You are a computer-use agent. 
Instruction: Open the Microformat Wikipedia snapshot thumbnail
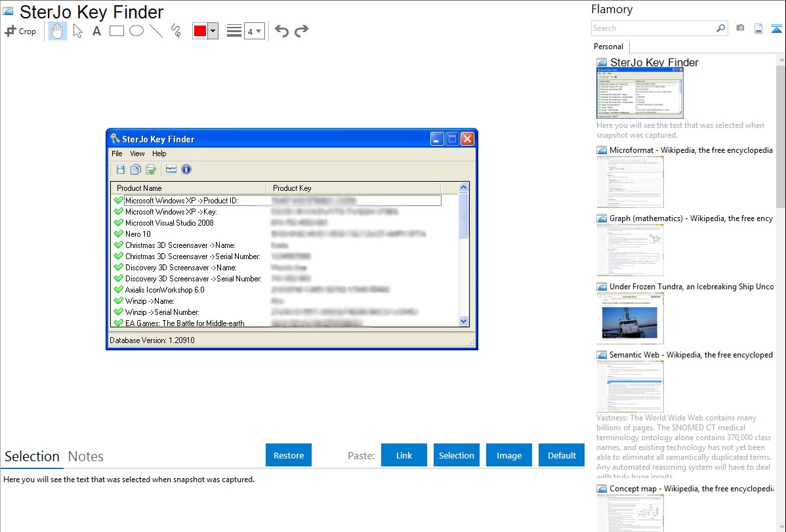(x=630, y=182)
